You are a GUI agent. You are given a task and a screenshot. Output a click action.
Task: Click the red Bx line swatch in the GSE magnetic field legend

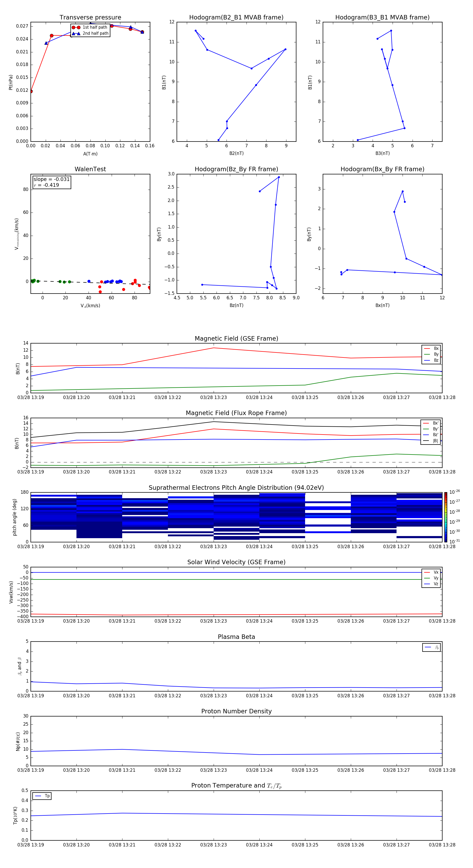[427, 349]
